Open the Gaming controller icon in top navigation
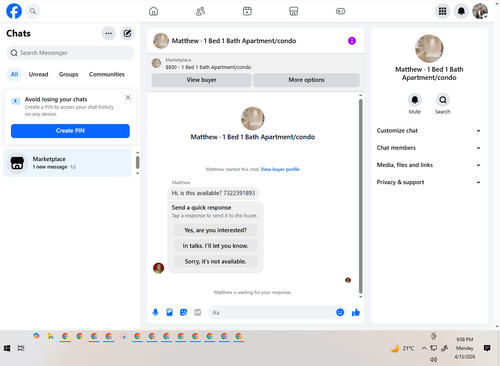The width and height of the screenshot is (500, 366). [x=340, y=11]
